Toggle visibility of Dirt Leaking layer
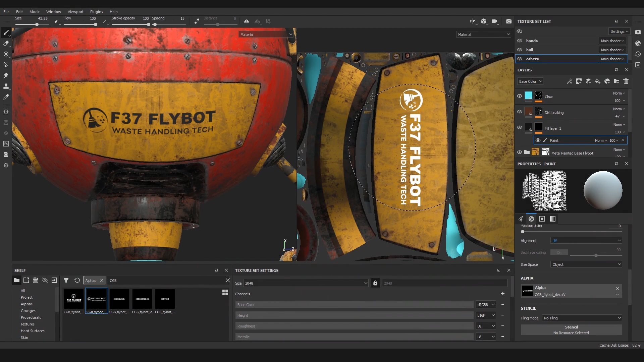This screenshot has height=362, width=644. coord(520,112)
